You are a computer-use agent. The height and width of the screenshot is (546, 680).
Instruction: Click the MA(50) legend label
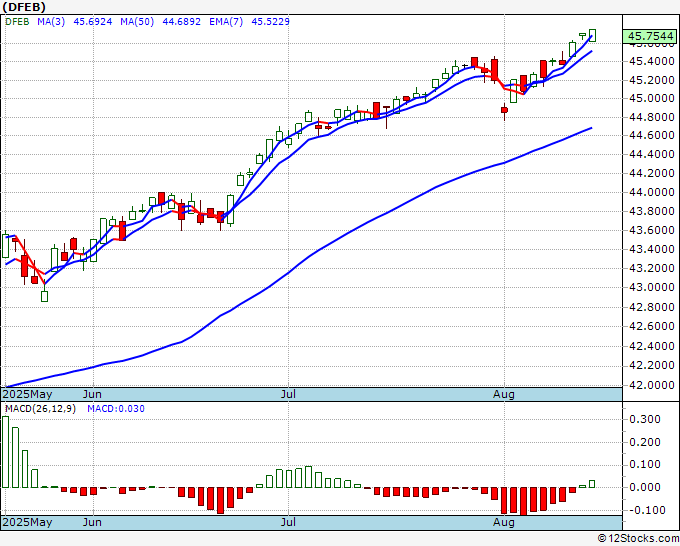137,22
